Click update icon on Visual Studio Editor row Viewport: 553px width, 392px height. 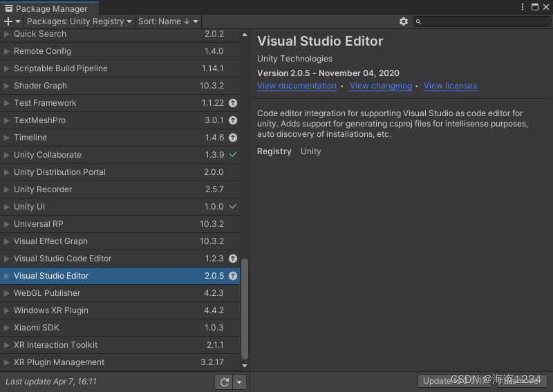[233, 276]
